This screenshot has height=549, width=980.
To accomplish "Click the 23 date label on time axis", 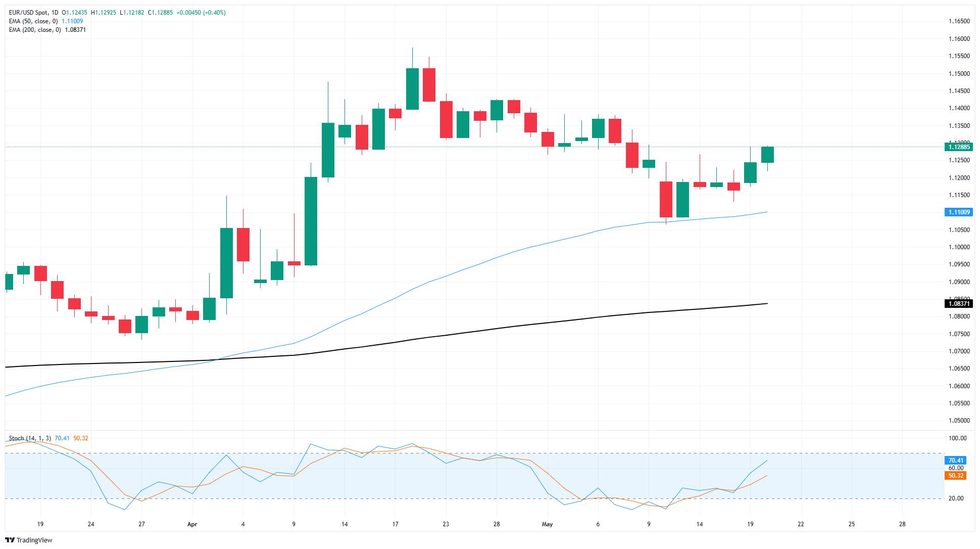I will 446,524.
